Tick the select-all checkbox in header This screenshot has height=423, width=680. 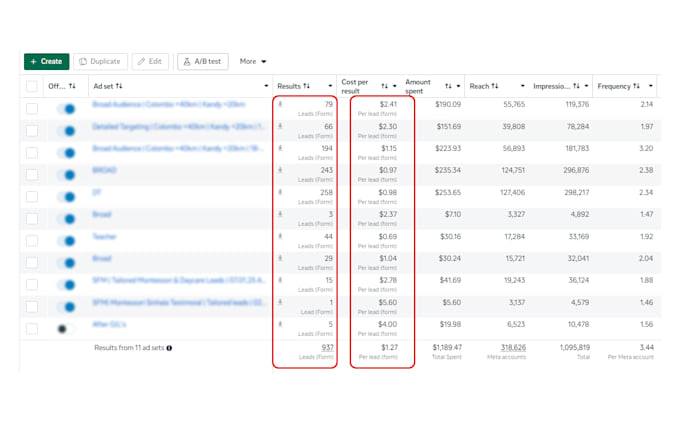pyautogui.click(x=32, y=86)
